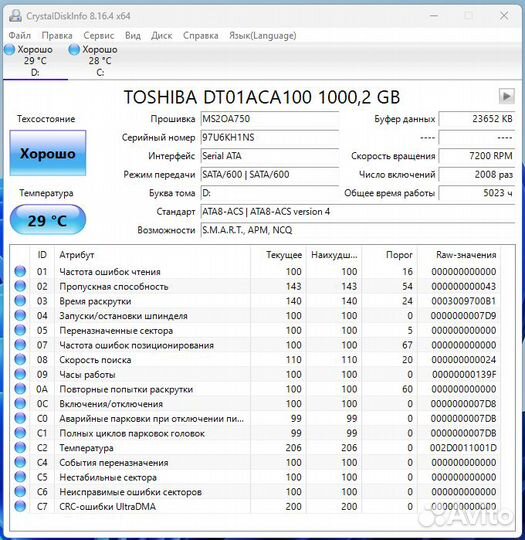Click status orb for Температура C2 row
Screen dimensions: 525x540
pos(20,448)
